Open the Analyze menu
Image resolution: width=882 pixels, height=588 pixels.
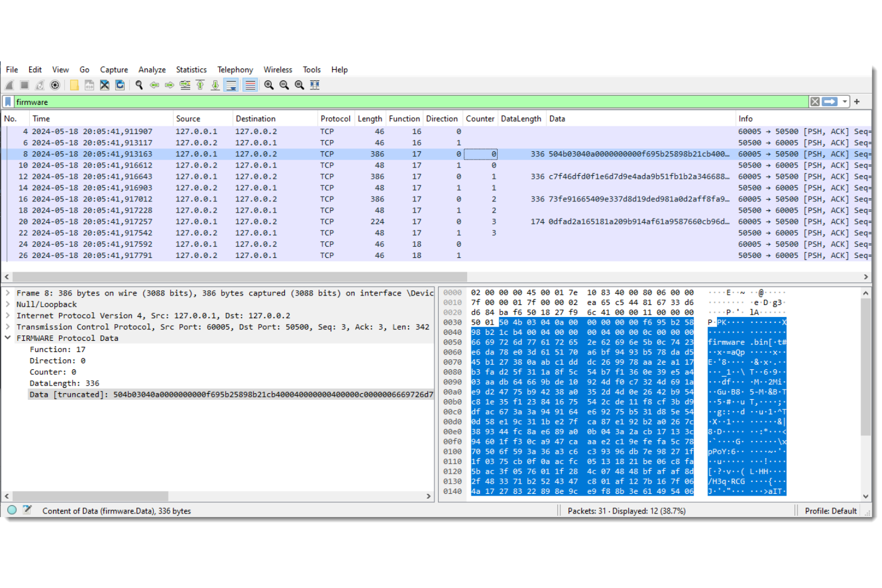(152, 70)
